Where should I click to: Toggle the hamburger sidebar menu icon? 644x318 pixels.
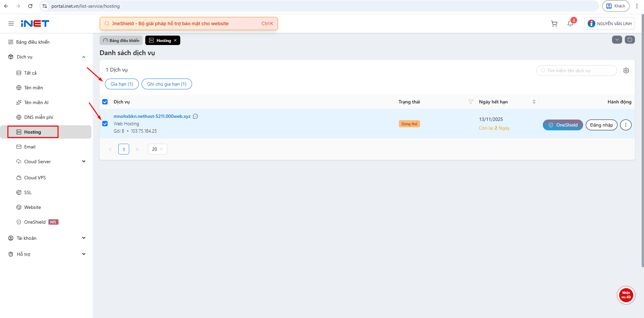11,24
